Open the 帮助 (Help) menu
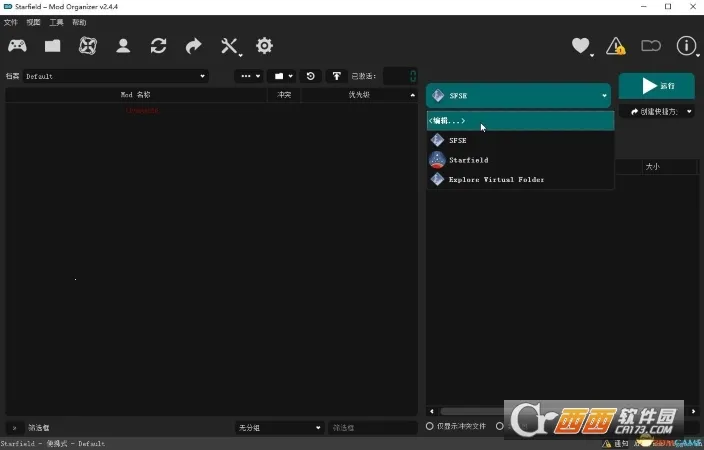Screen dimensions: 704x450 tap(79, 22)
